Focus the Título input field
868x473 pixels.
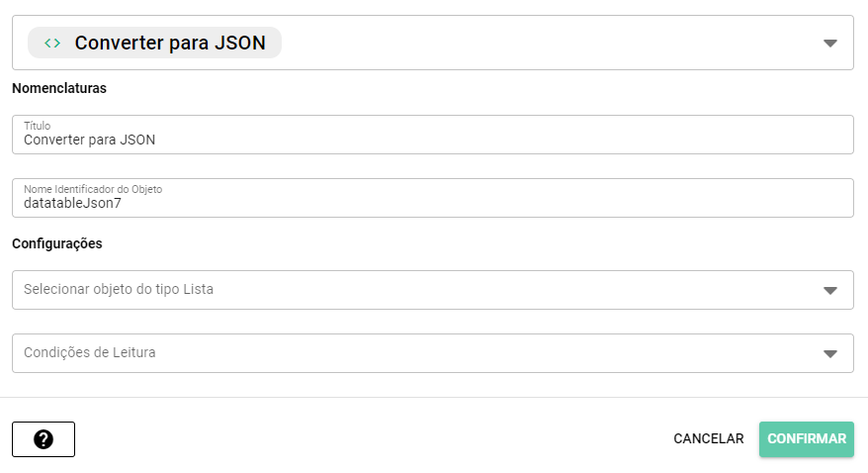432,140
